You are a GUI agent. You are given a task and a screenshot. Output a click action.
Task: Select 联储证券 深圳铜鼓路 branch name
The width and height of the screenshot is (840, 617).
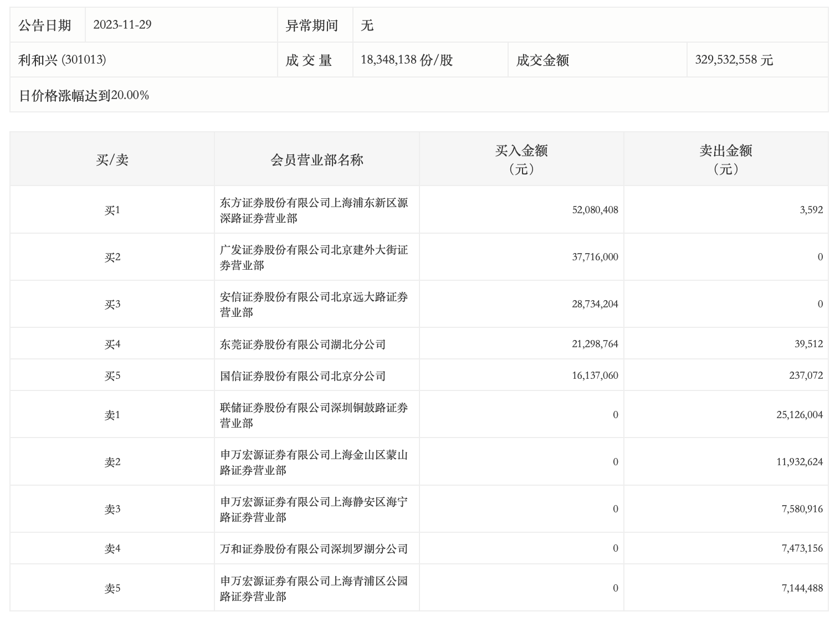point(314,415)
